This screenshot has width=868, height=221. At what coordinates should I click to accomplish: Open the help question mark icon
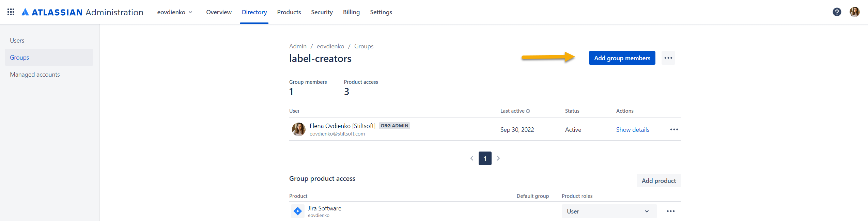837,12
